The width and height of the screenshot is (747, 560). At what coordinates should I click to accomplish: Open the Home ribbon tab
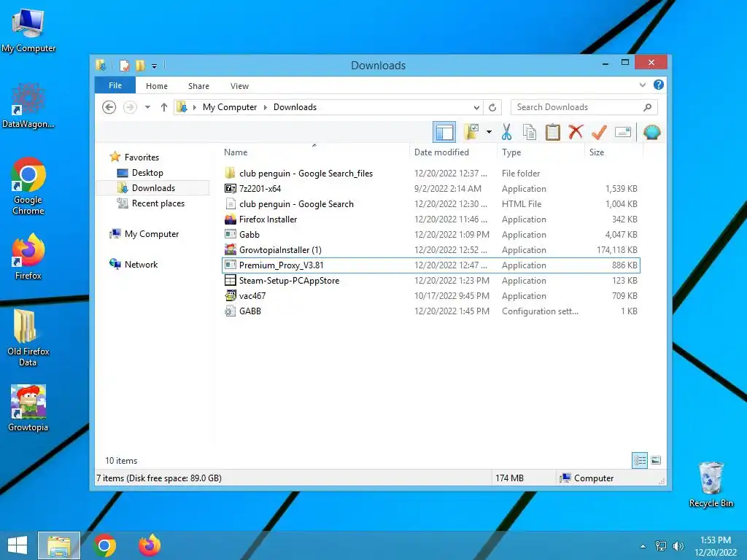[157, 86]
